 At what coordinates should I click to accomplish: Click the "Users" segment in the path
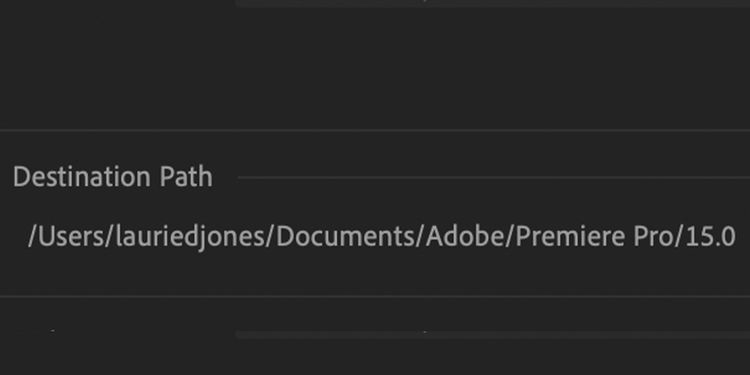pyautogui.click(x=72, y=237)
